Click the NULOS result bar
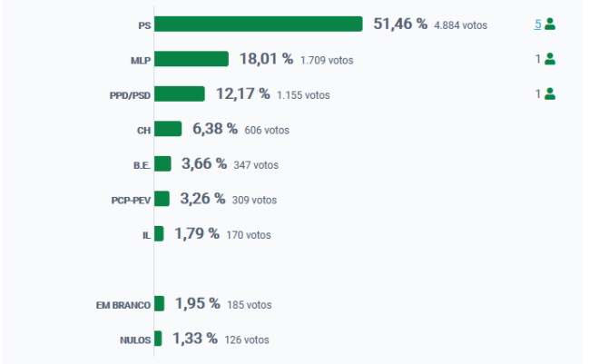Viewport: 599px width, 364px height. pyautogui.click(x=158, y=339)
